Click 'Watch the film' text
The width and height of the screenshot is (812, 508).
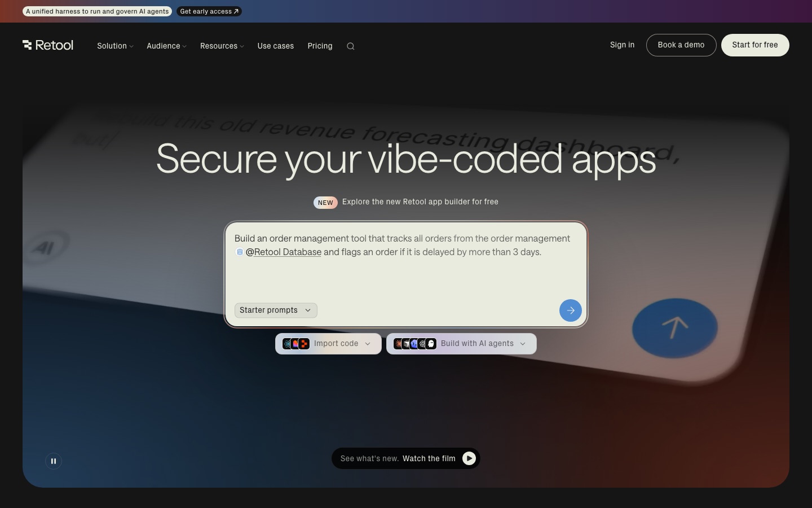(429, 458)
